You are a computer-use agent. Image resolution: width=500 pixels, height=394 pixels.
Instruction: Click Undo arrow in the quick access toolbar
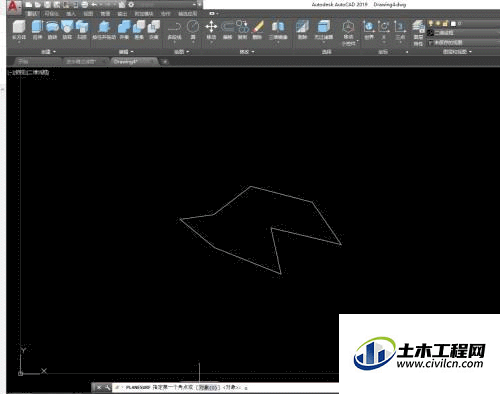point(94,5)
